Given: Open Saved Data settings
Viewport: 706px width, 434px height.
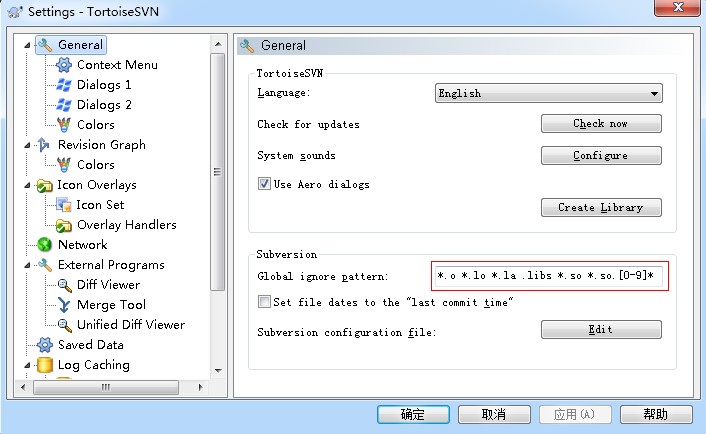Looking at the screenshot, I should [91, 345].
